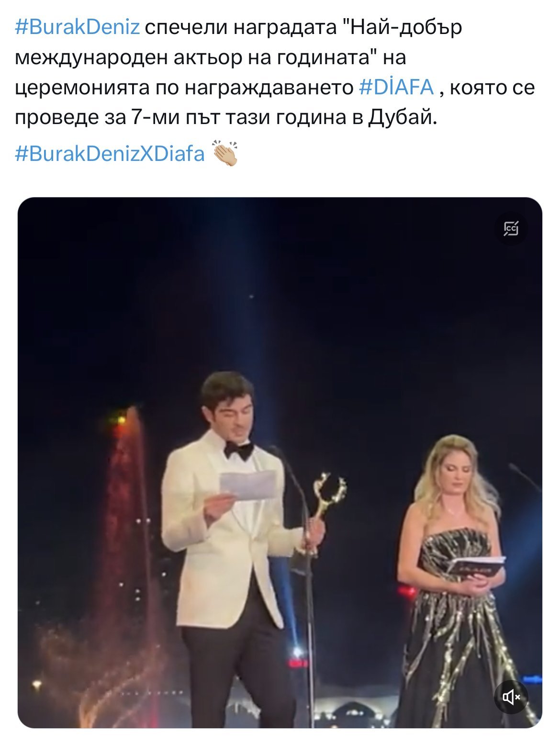Tap the #BurakDenizXDiafa hashtag
The height and width of the screenshot is (745, 560).
110,154
